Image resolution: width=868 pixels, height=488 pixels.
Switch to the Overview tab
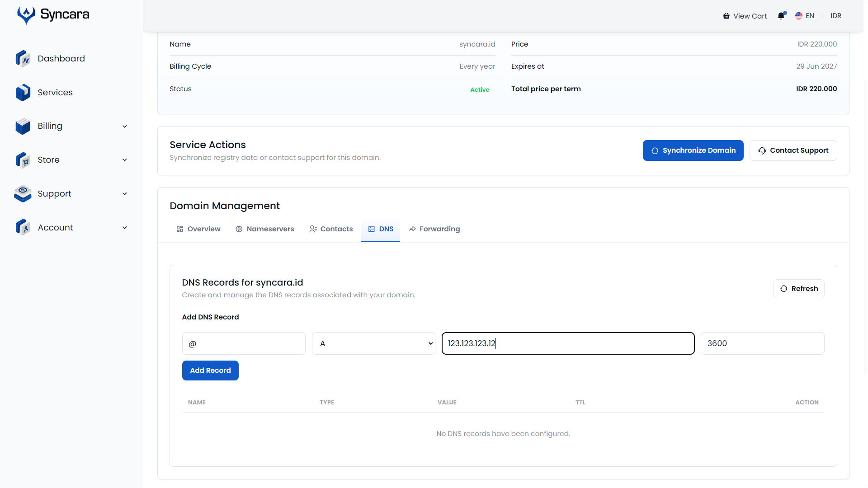click(x=198, y=229)
